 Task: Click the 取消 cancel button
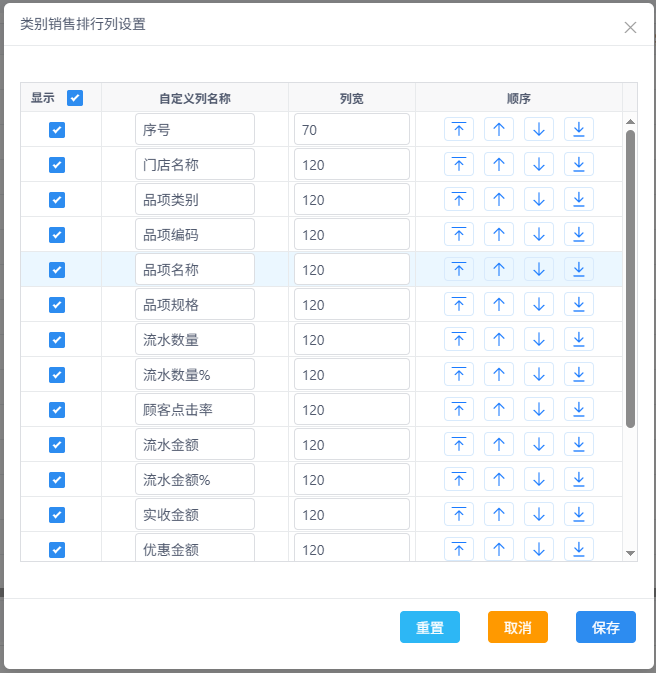(518, 627)
